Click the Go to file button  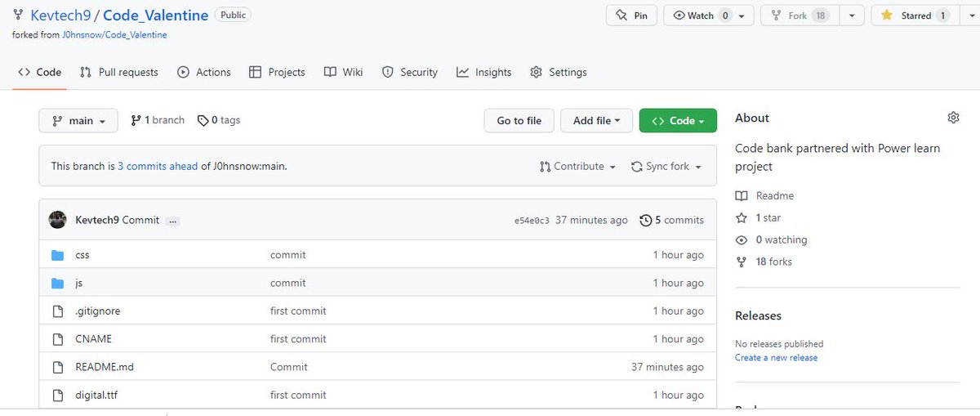pos(519,120)
